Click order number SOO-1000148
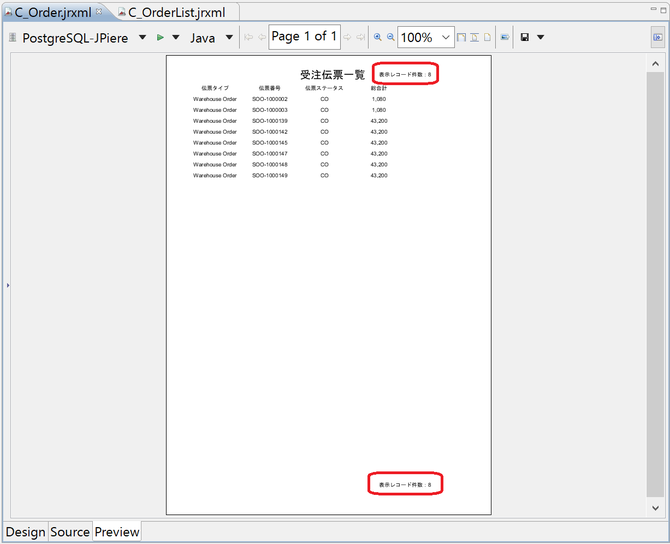 270,165
